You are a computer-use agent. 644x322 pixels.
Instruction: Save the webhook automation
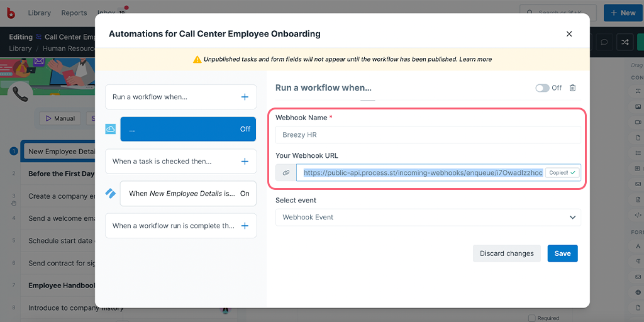(x=562, y=253)
